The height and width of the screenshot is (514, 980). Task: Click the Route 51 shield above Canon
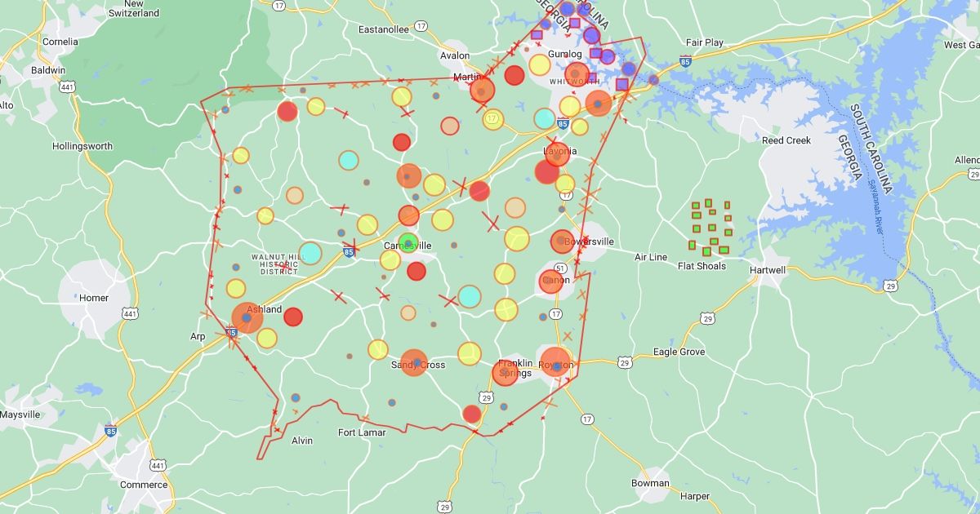560,268
